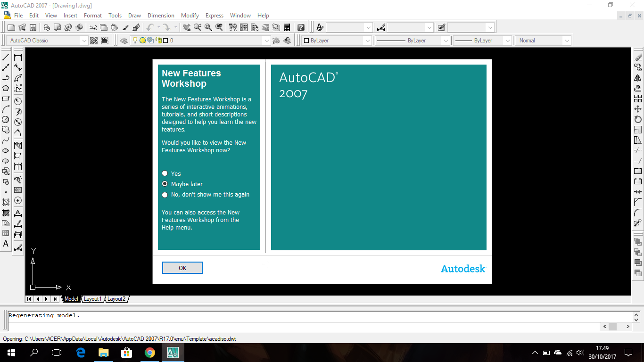Viewport: 644px width, 362px height.
Task: Open the ByLayer lineweight dropdown
Action: pyautogui.click(x=508, y=41)
